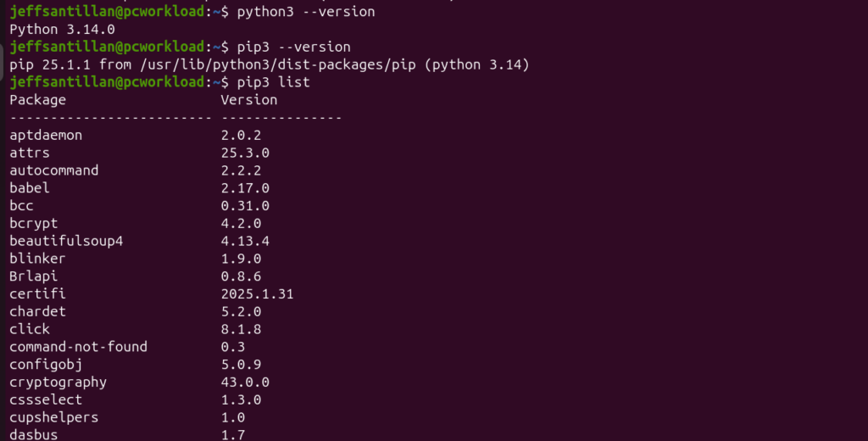Click the cryptography version 43.0.0

(245, 382)
